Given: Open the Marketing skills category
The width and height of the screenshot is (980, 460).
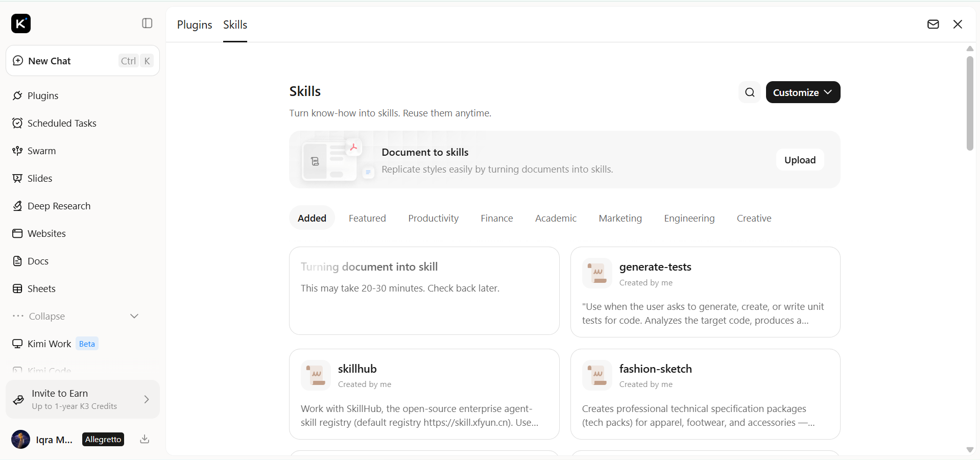Looking at the screenshot, I should click(620, 218).
